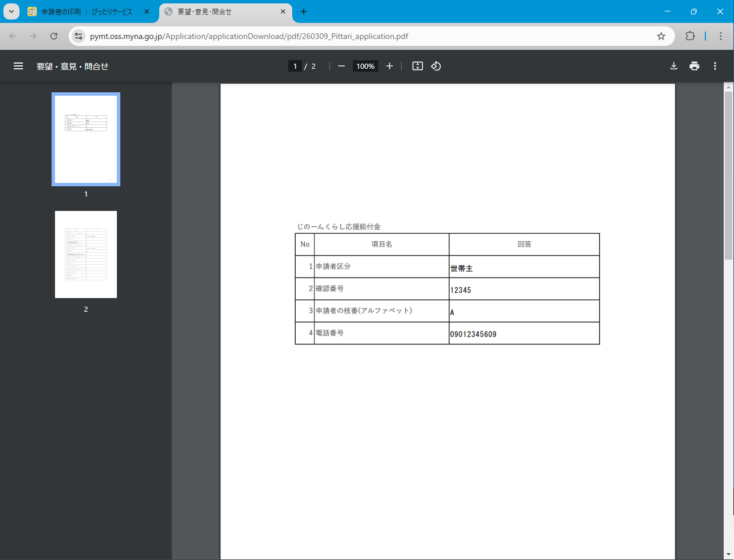Image resolution: width=734 pixels, height=560 pixels.
Task: Click the page number input box
Action: pyautogui.click(x=295, y=66)
